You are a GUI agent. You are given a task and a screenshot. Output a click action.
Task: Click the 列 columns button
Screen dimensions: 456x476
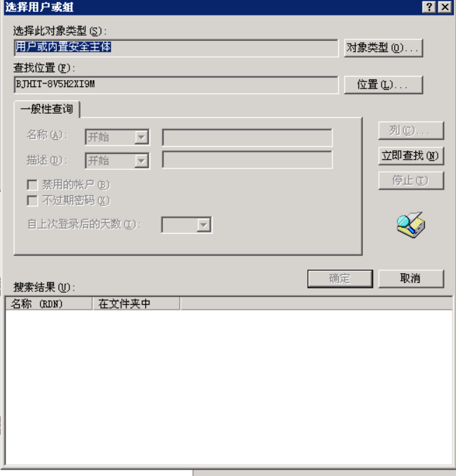(411, 131)
